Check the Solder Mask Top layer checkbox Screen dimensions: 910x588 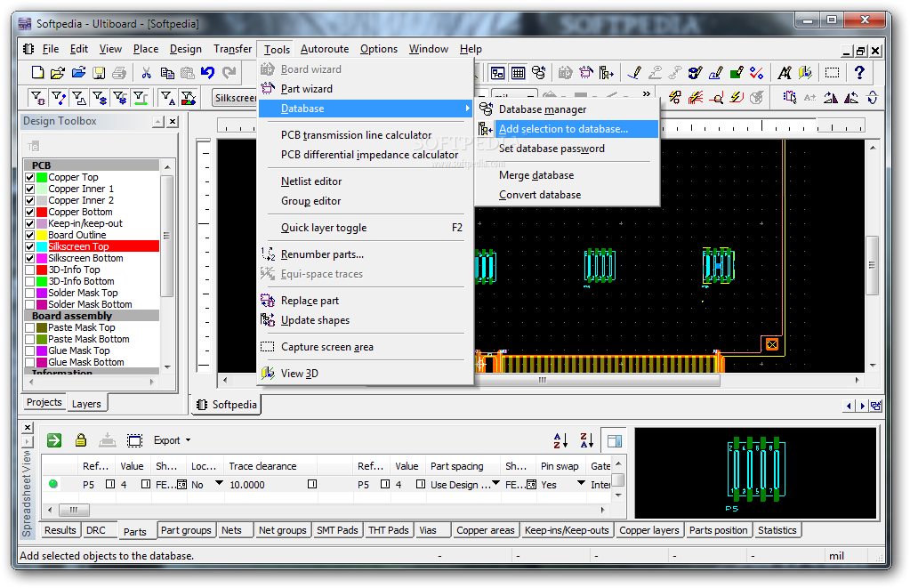pos(29,294)
